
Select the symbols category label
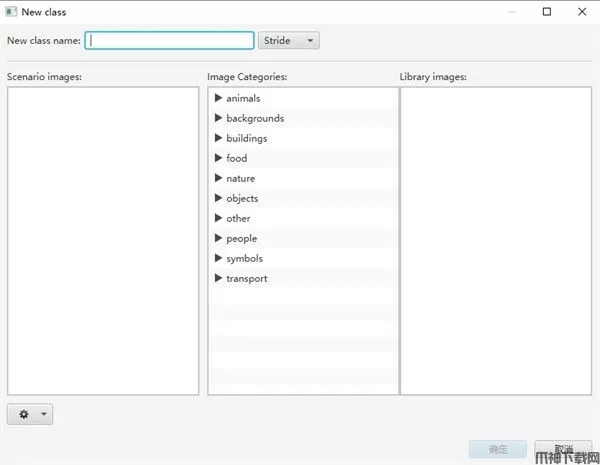click(244, 259)
